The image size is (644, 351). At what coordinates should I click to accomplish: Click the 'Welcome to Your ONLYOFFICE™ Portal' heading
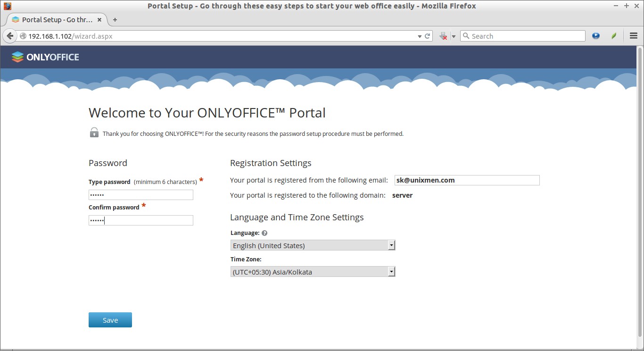(x=207, y=113)
